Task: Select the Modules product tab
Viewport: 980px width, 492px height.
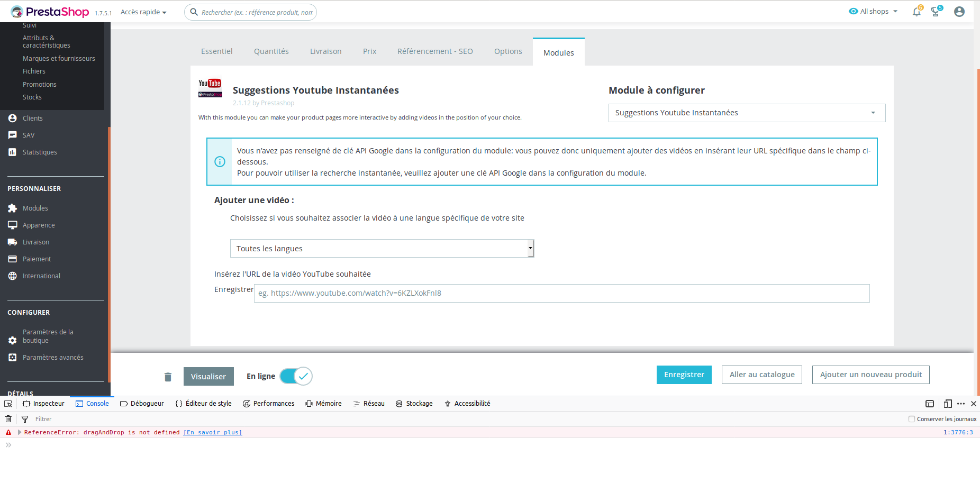Action: point(559,52)
